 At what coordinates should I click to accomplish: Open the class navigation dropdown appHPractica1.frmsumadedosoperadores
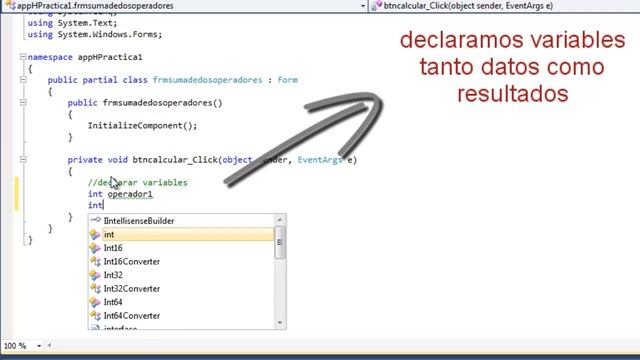[x=184, y=6]
